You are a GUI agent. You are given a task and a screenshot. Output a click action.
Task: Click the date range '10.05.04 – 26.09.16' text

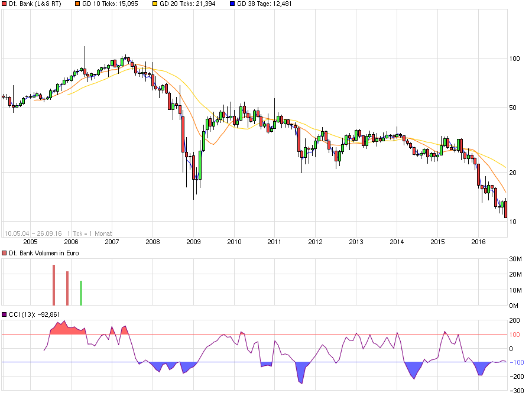click(x=33, y=233)
